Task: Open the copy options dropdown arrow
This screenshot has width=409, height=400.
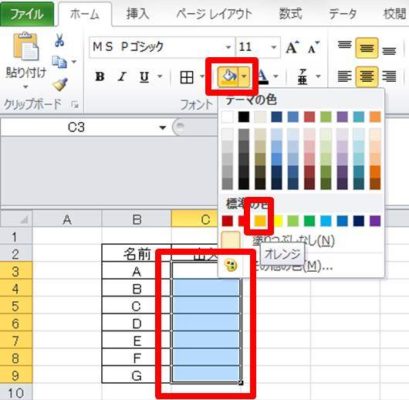Action: pyautogui.click(x=74, y=62)
